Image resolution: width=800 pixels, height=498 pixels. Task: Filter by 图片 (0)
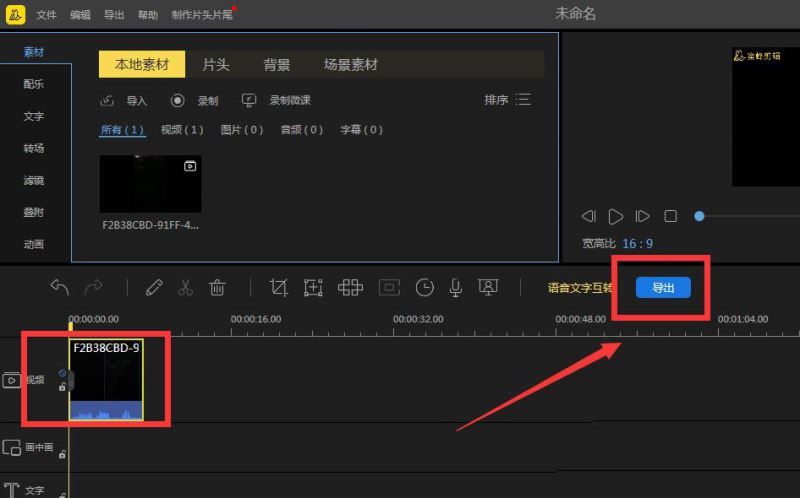242,130
